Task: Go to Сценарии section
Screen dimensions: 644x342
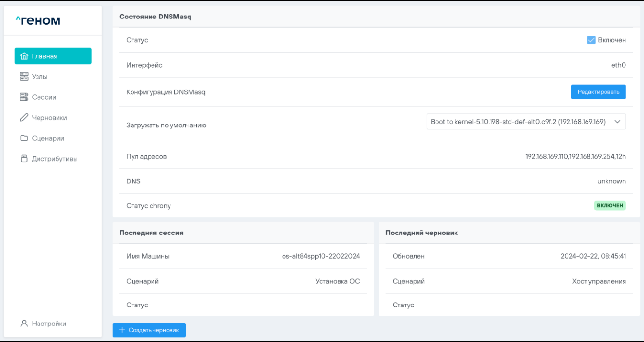Action: pos(48,138)
